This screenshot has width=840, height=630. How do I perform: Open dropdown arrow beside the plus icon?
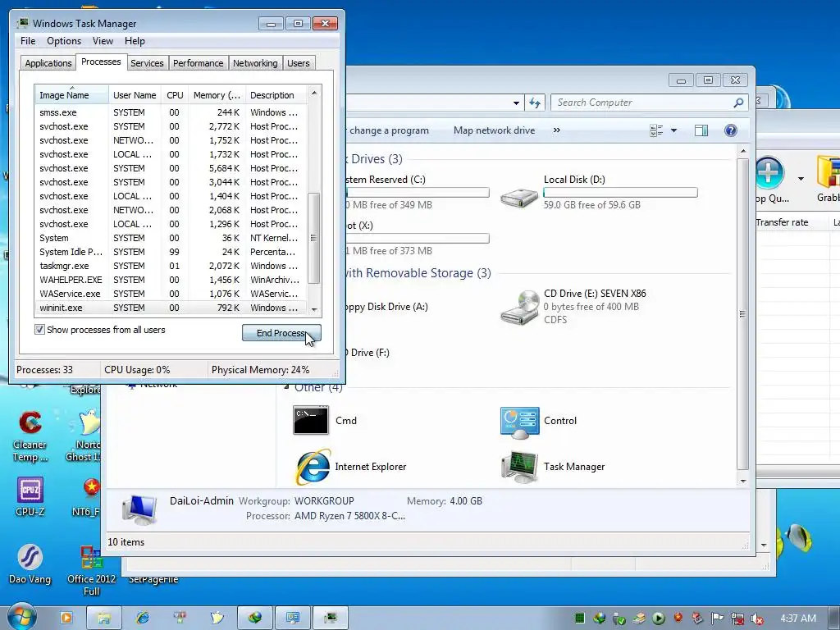tap(801, 179)
